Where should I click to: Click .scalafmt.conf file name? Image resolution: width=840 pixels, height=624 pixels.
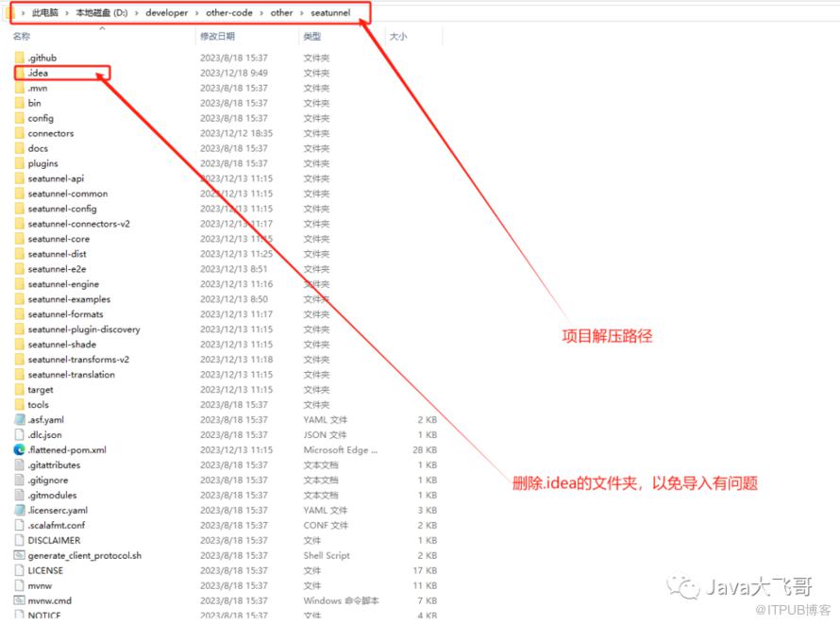pyautogui.click(x=57, y=525)
